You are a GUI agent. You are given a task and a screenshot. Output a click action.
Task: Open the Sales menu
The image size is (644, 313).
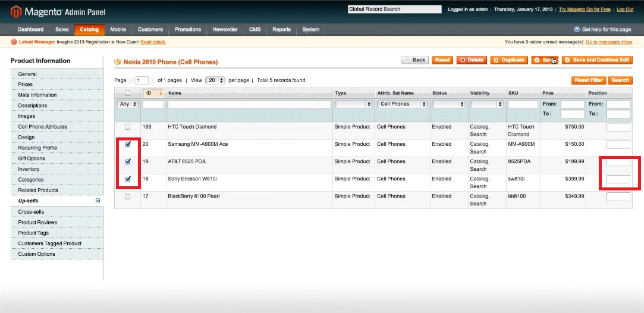tap(62, 30)
